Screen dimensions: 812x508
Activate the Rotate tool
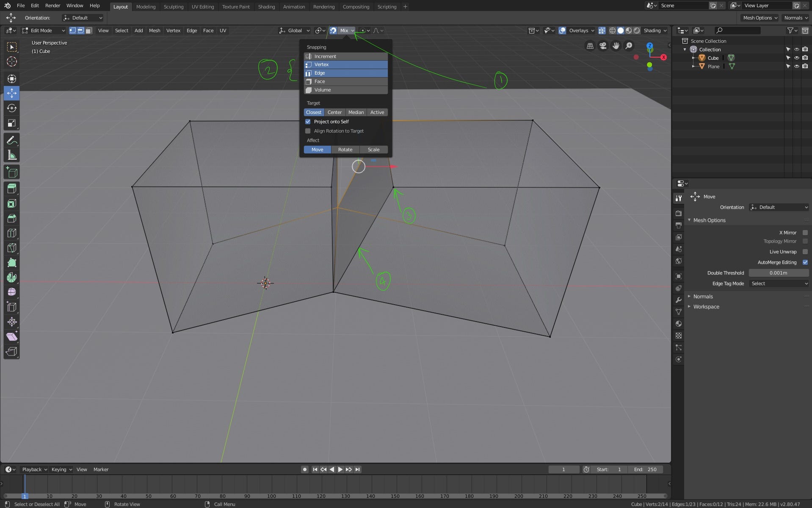click(12, 108)
